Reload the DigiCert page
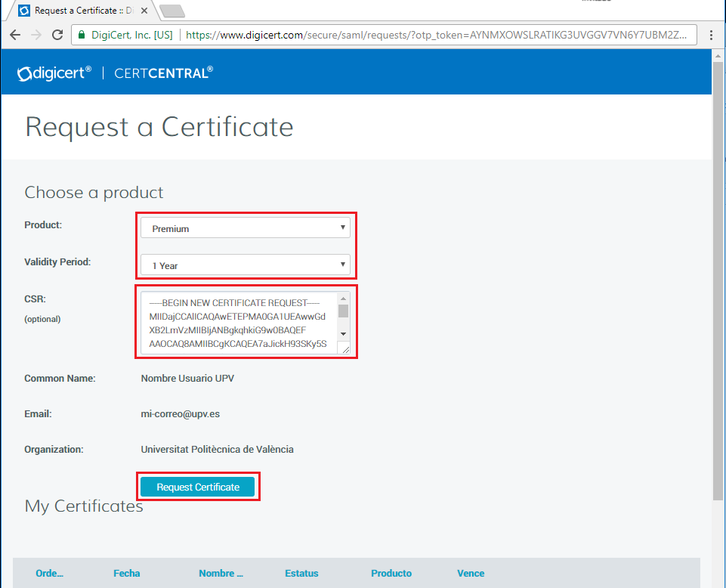 click(x=57, y=35)
